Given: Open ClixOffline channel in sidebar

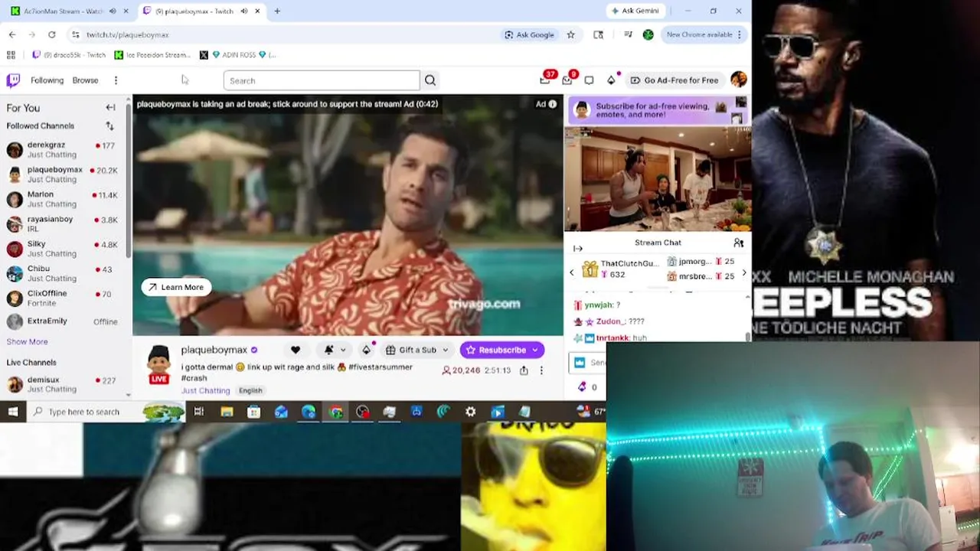Looking at the screenshot, I should click(62, 298).
